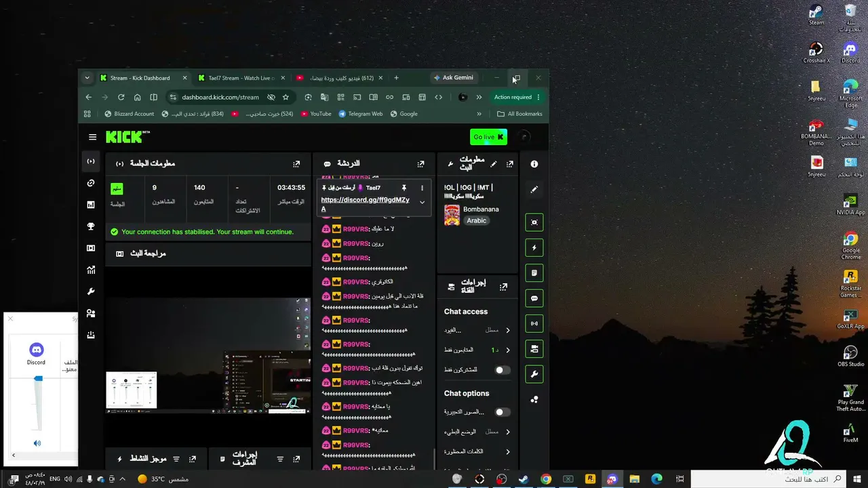Switch to Tael7 Stream tab
The height and width of the screenshot is (488, 868).
tap(241, 78)
